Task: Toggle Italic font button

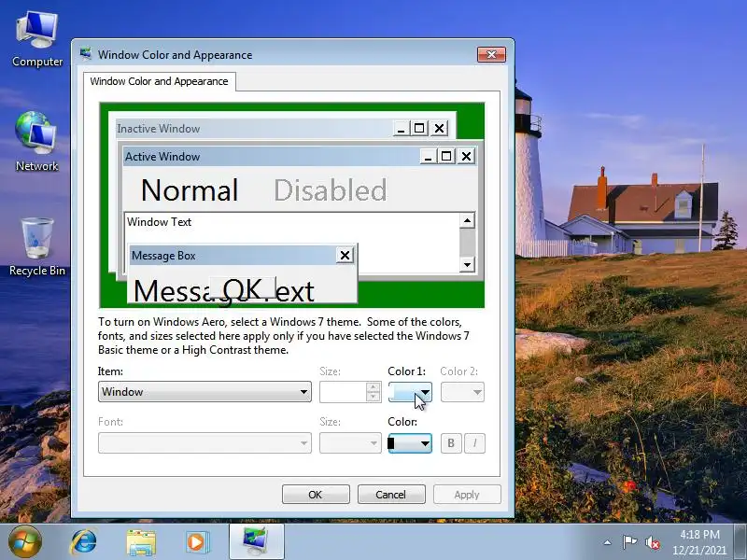Action: [x=474, y=443]
